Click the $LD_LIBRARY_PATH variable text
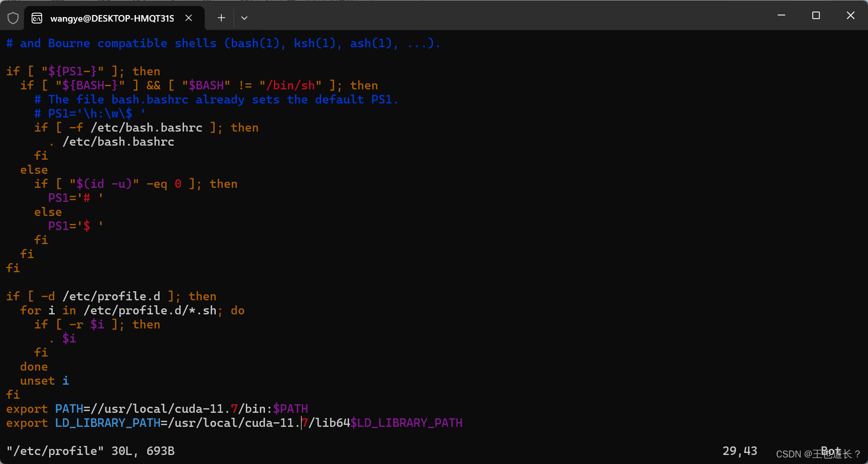The height and width of the screenshot is (464, 868). click(x=406, y=422)
